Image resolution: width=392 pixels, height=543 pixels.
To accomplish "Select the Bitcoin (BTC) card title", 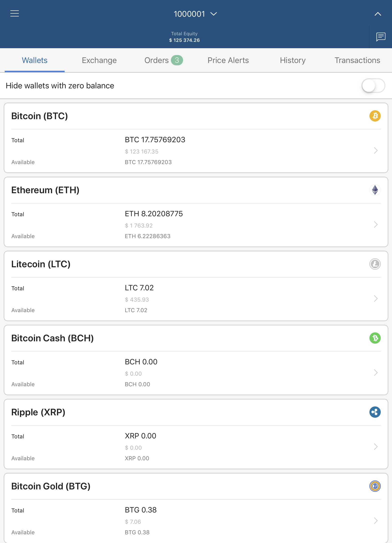I will [39, 116].
